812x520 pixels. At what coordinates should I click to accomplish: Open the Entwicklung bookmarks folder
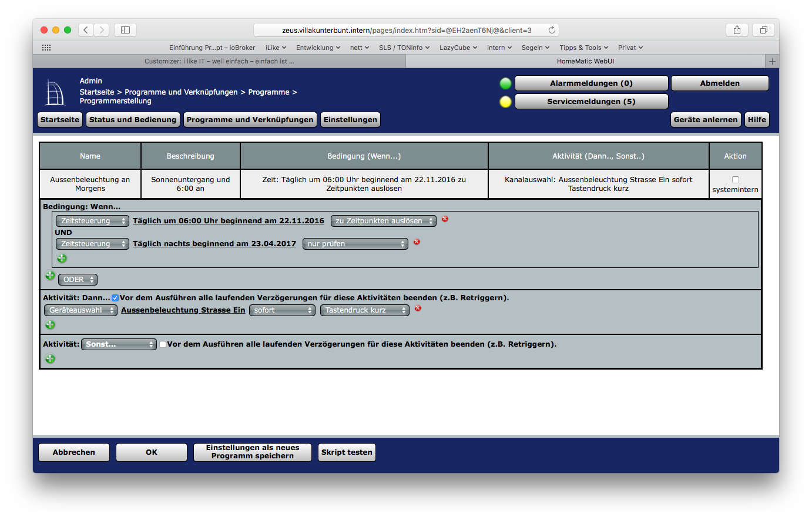point(318,48)
